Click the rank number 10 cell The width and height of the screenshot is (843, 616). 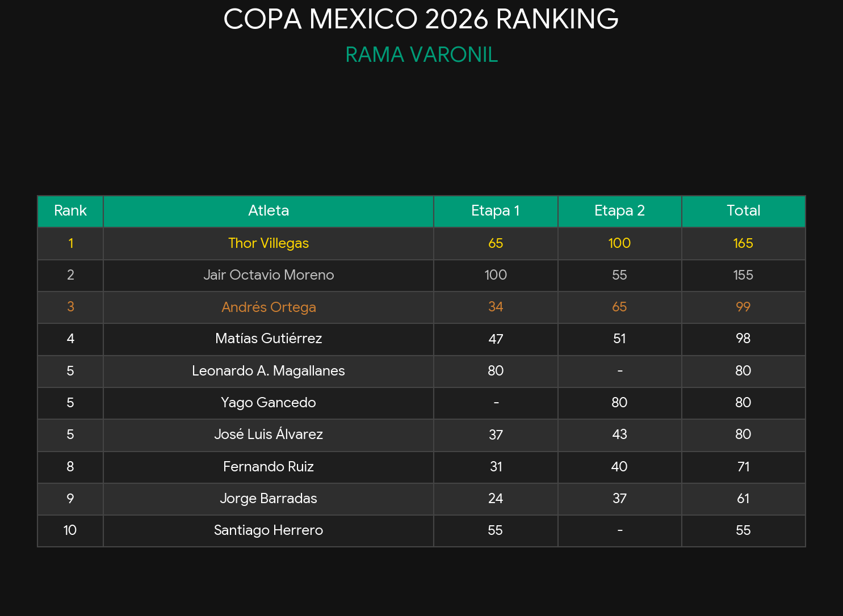point(70,530)
